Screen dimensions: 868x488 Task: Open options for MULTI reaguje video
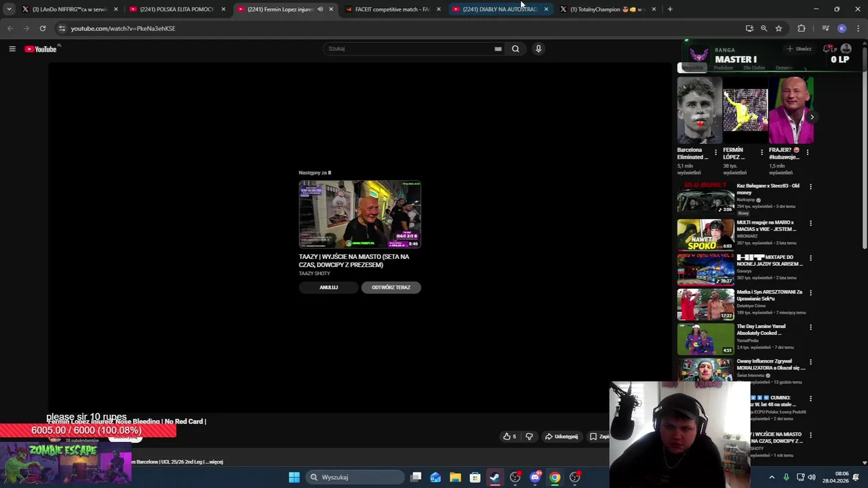point(810,223)
